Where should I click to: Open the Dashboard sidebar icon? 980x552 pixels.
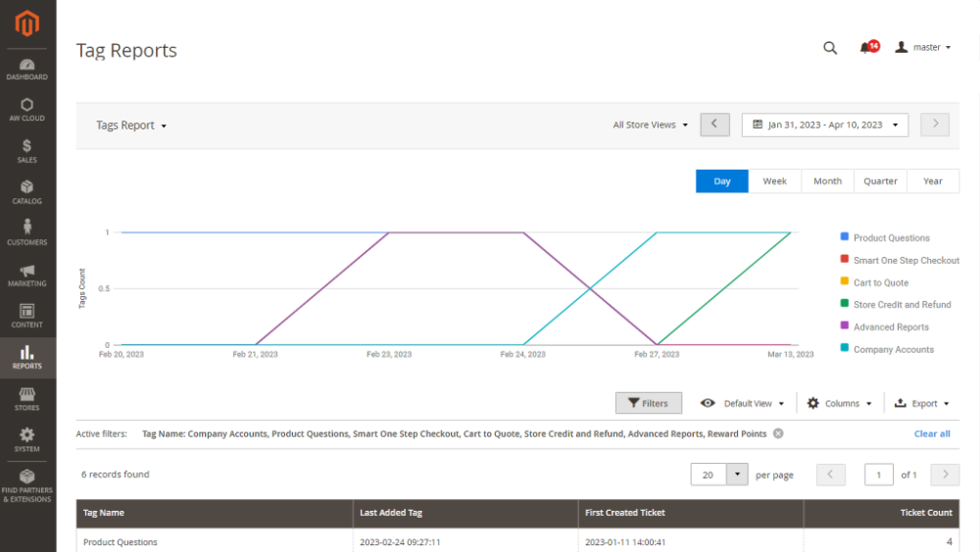pyautogui.click(x=26, y=70)
